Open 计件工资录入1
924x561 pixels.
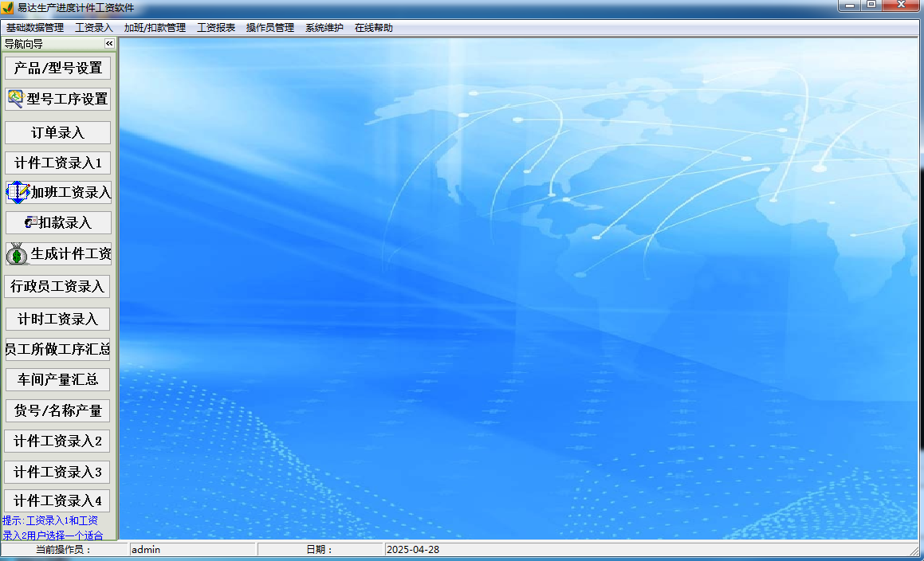tap(57, 163)
